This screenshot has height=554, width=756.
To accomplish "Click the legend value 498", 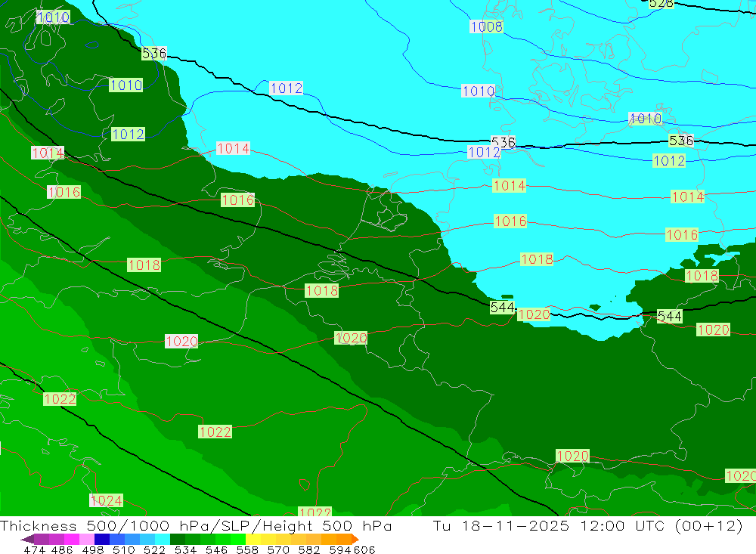I will tap(93, 549).
